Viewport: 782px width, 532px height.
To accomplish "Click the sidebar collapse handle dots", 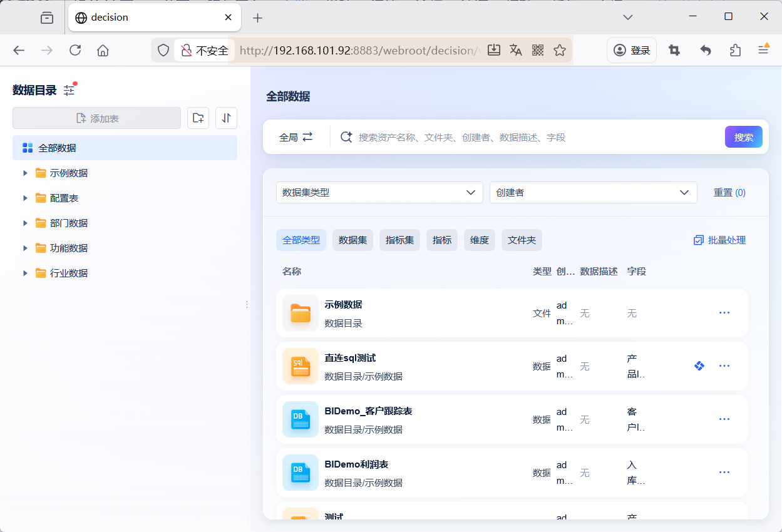I will pyautogui.click(x=247, y=304).
